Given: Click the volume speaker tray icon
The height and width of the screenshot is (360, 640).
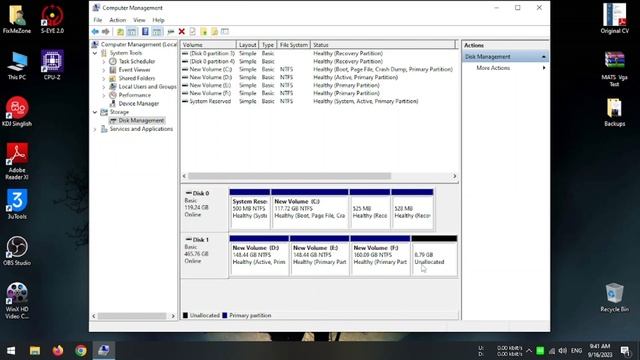Looking at the screenshot, I should coord(562,351).
